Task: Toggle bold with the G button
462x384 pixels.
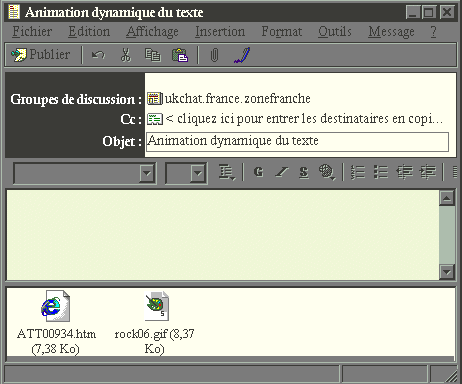Action: tap(258, 172)
